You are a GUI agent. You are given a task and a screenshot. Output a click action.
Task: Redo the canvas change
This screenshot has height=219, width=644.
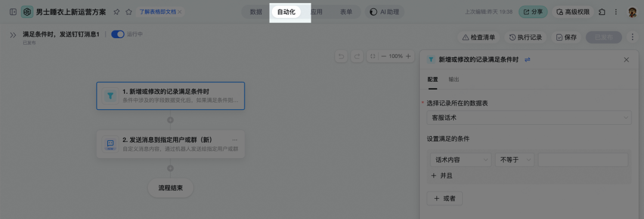[x=357, y=56]
